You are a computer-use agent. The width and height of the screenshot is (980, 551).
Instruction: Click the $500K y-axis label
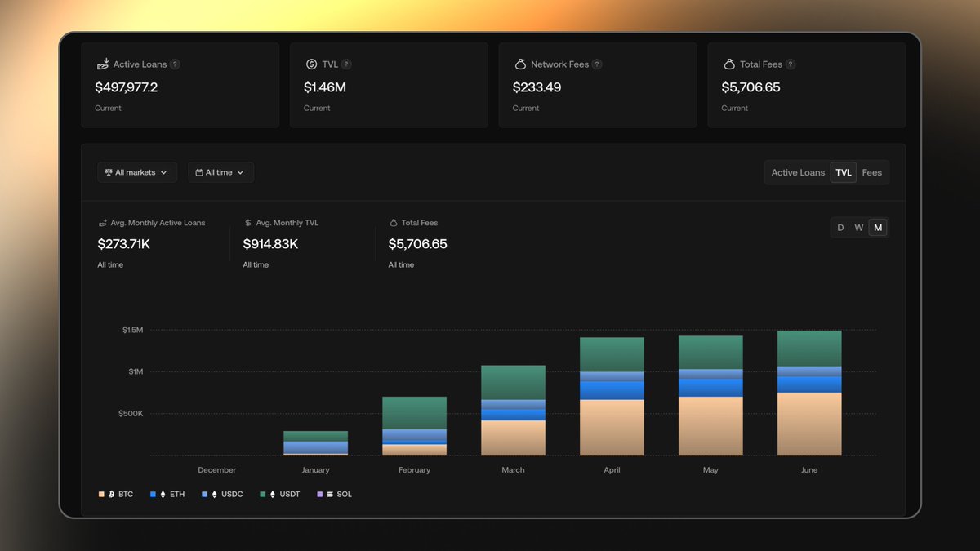point(131,414)
